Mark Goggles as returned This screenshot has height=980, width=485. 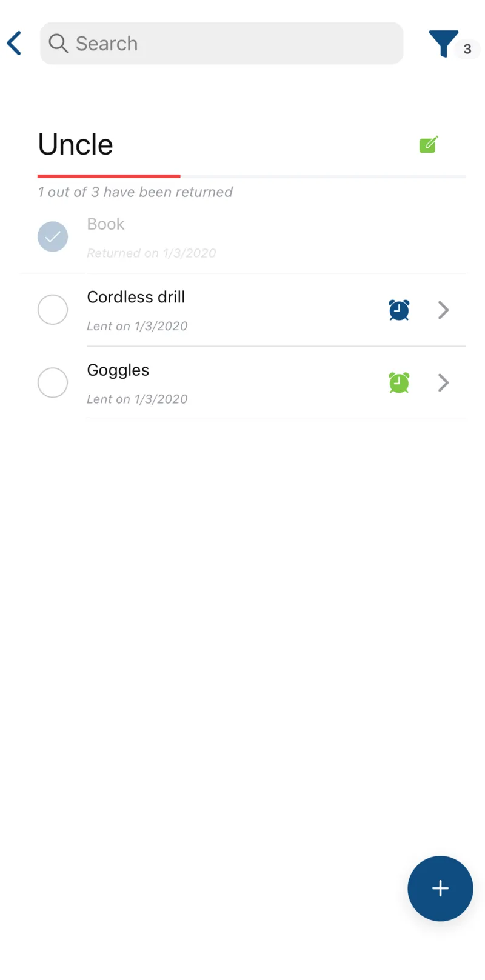[x=53, y=382]
